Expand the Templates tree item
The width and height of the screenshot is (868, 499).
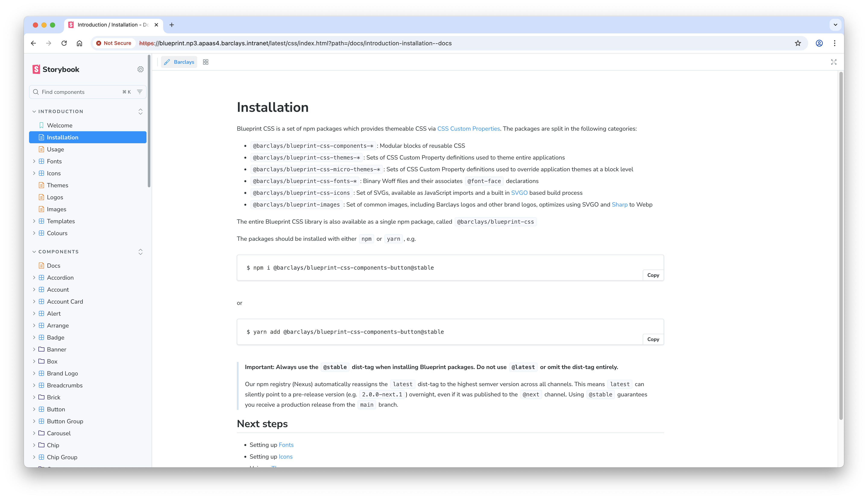click(x=88, y=221)
